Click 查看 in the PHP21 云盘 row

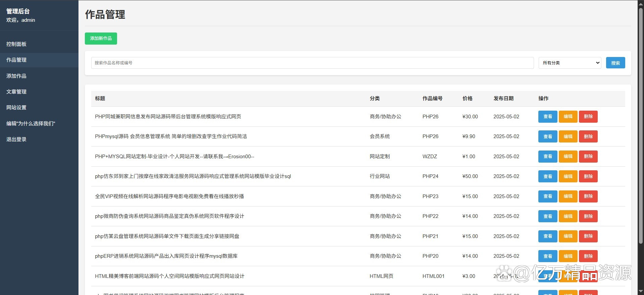pyautogui.click(x=548, y=236)
